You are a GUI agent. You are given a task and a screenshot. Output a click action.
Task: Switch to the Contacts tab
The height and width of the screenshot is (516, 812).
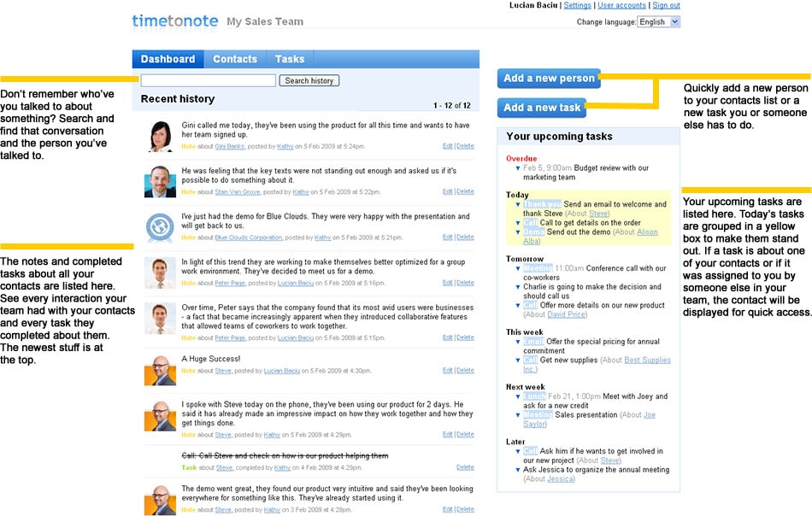234,59
